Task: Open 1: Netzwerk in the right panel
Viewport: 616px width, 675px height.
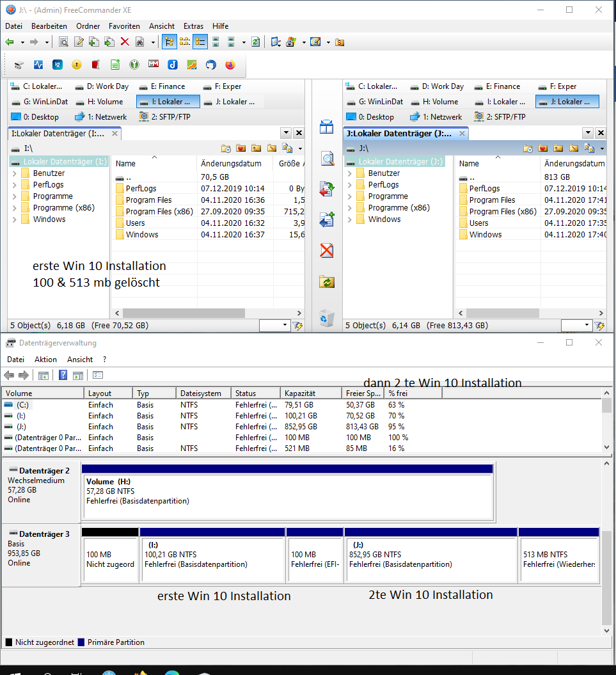Action: tap(436, 116)
